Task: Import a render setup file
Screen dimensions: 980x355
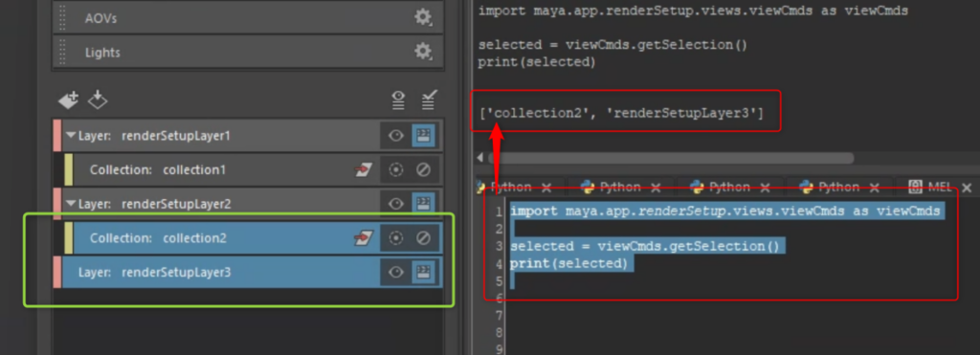Action: point(98,100)
